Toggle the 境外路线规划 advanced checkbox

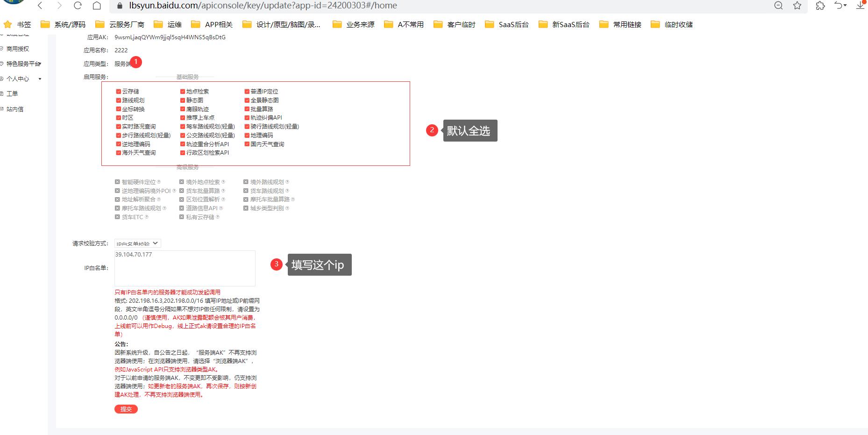pos(246,182)
